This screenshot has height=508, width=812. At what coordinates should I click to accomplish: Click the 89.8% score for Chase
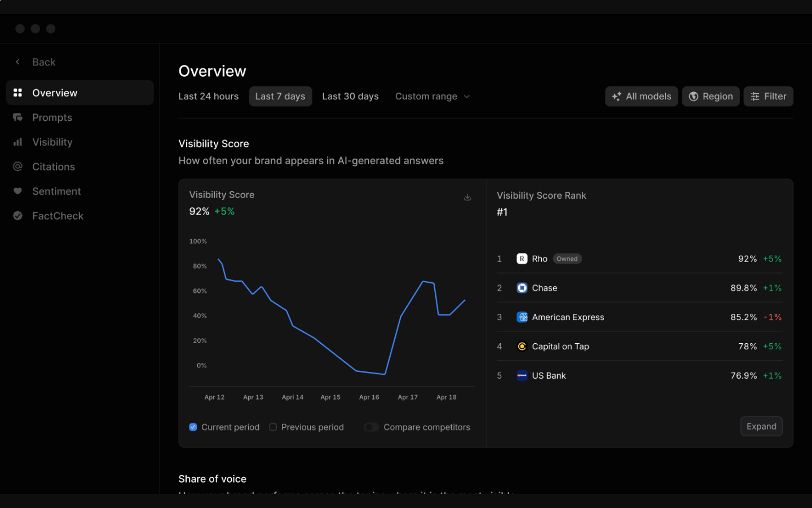pyautogui.click(x=744, y=288)
